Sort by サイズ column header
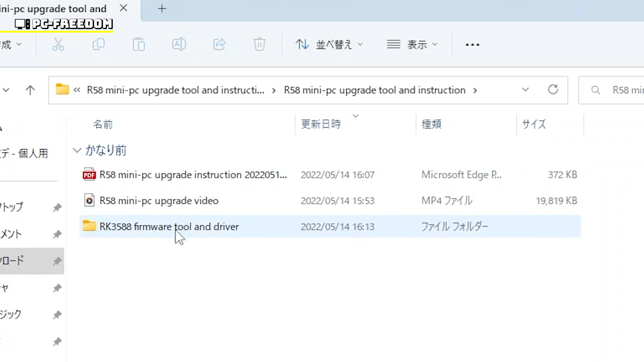 click(534, 124)
